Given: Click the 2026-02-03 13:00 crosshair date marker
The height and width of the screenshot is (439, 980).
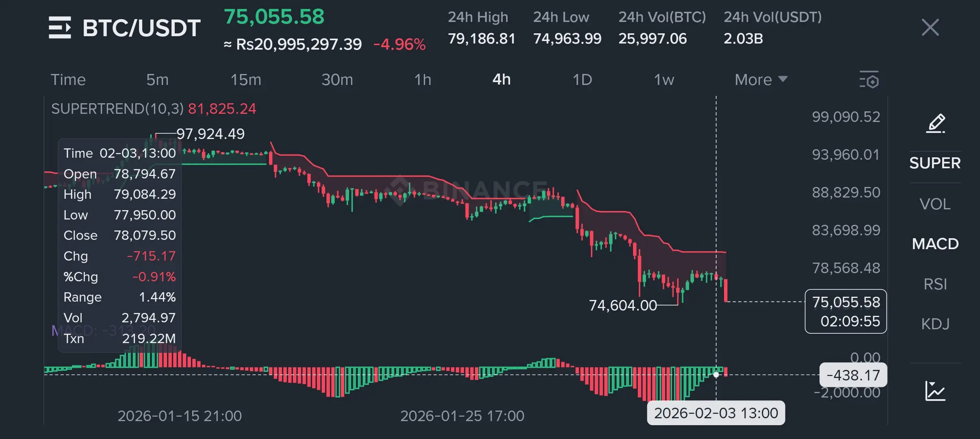Looking at the screenshot, I should point(715,413).
